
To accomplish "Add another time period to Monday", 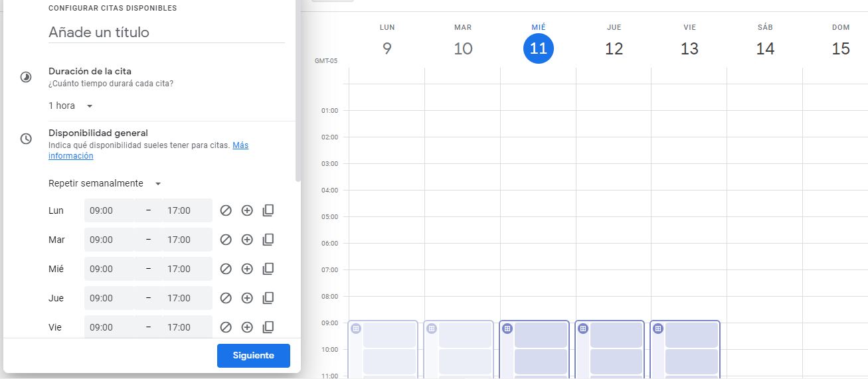I will tap(247, 210).
